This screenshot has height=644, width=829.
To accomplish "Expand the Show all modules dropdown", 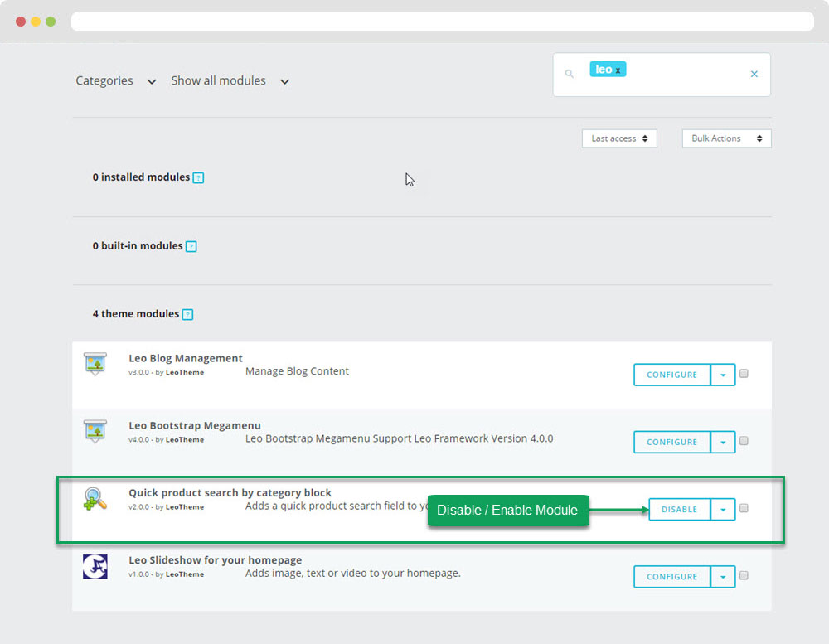I will tap(230, 81).
